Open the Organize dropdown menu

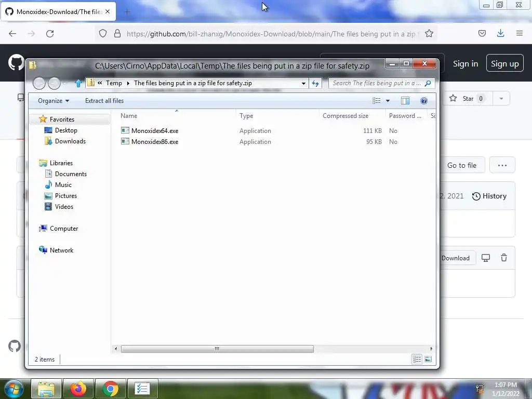coord(54,100)
